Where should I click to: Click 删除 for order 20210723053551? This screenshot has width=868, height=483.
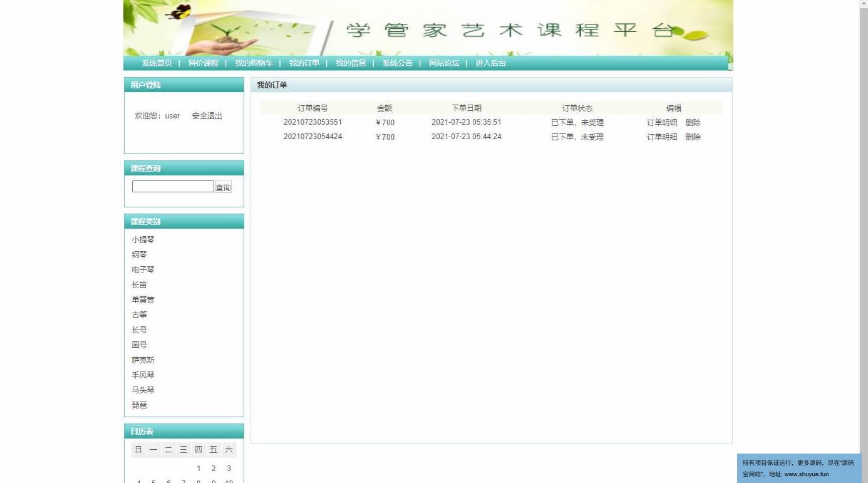tap(693, 123)
